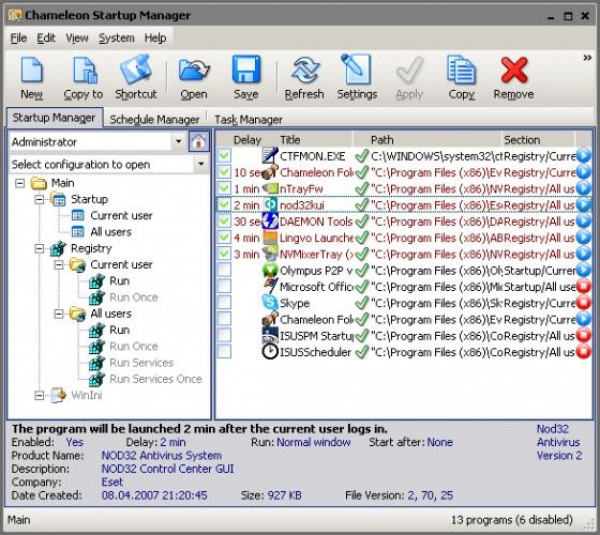The image size is (600, 535).
Task: Click the Start after None value
Action: (x=440, y=442)
